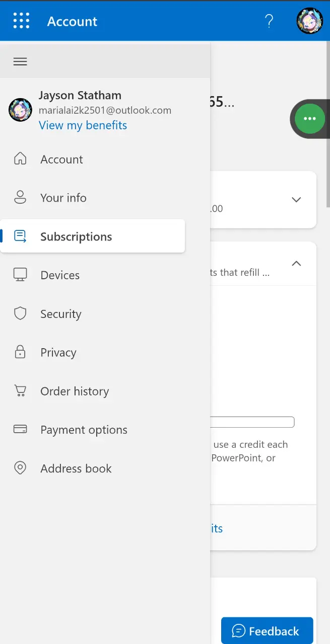
Task: Click the credits progress bar
Action: click(x=252, y=422)
